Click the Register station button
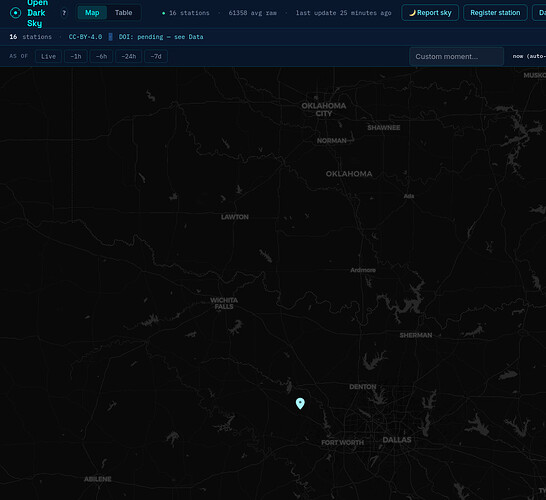Image resolution: width=546 pixels, height=500 pixels. tap(495, 13)
